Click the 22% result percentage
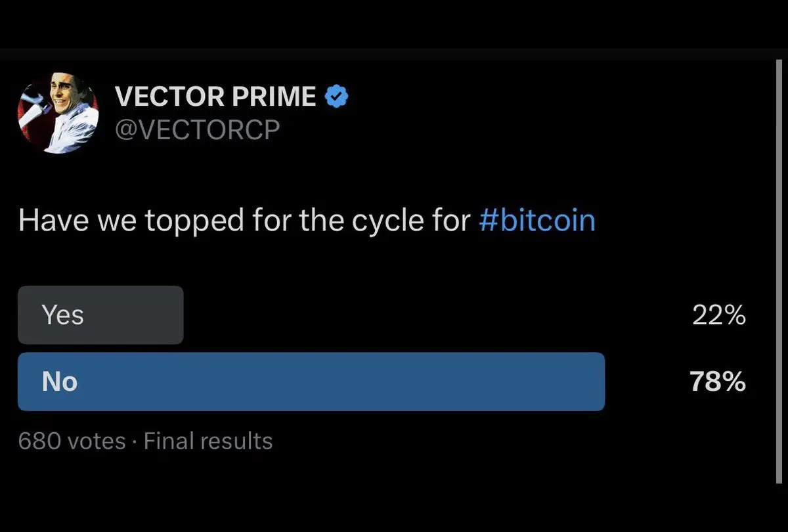The height and width of the screenshot is (532, 788). point(719,316)
